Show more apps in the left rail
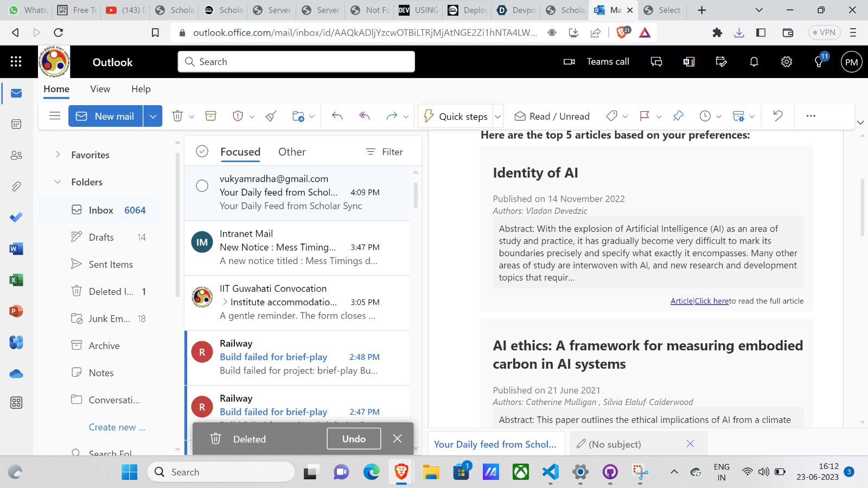 pos(16,403)
